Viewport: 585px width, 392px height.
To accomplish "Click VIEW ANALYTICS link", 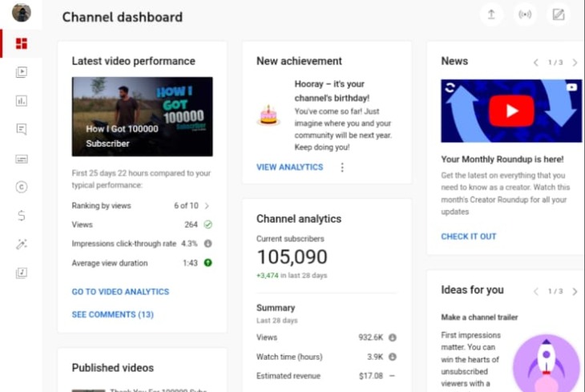I will point(289,167).
